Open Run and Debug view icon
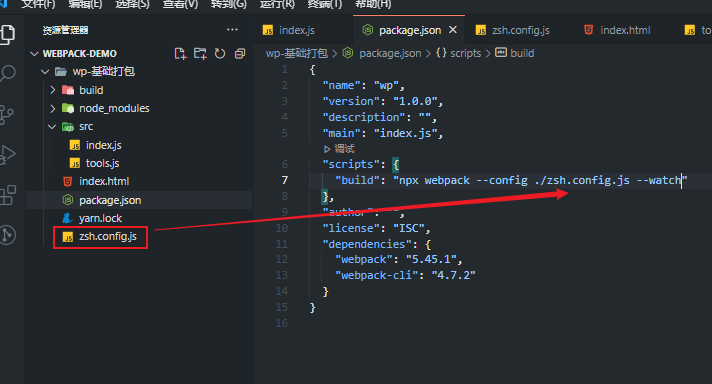712x384 pixels. [8, 154]
